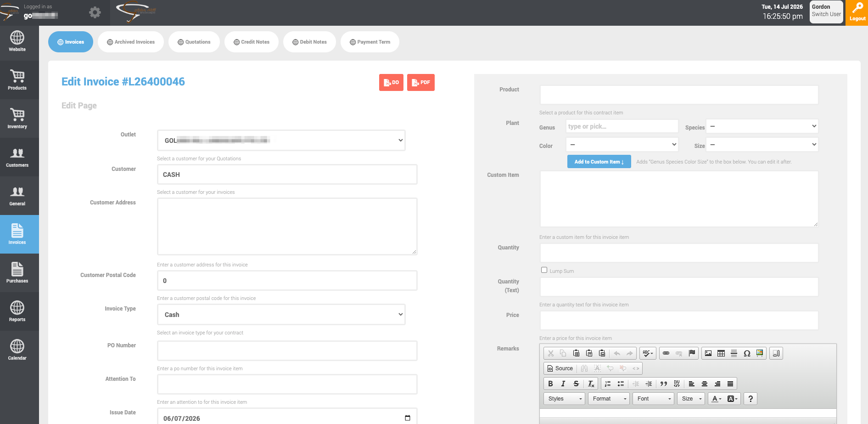Image resolution: width=868 pixels, height=424 pixels.
Task: Open the text color picker
Action: [717, 399]
